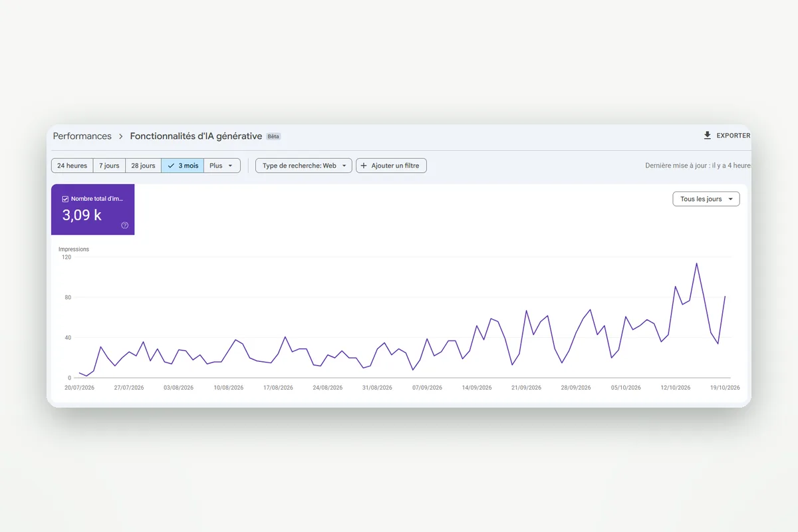The image size is (798, 532).
Task: Open the Plus date range dropdown
Action: click(221, 166)
